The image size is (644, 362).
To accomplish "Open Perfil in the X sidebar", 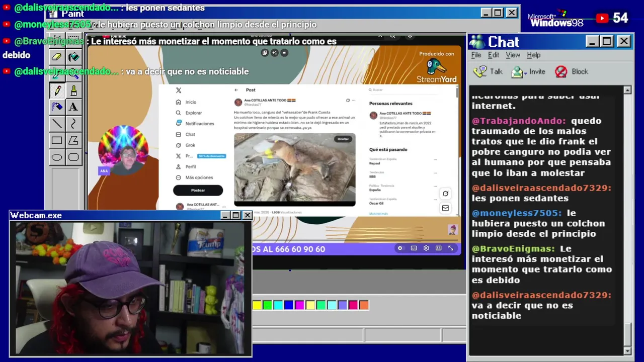I will [186, 166].
